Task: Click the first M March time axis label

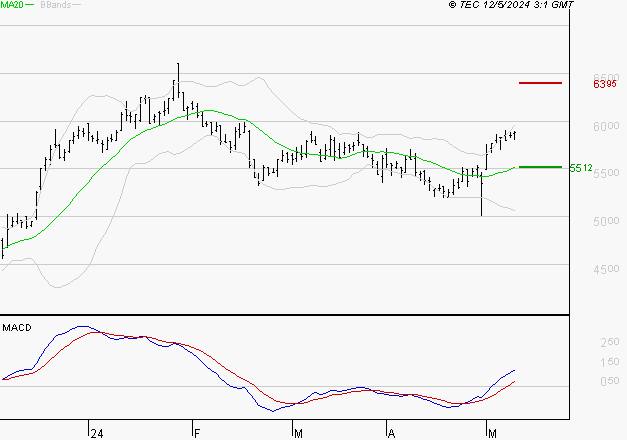Action: (x=298, y=434)
